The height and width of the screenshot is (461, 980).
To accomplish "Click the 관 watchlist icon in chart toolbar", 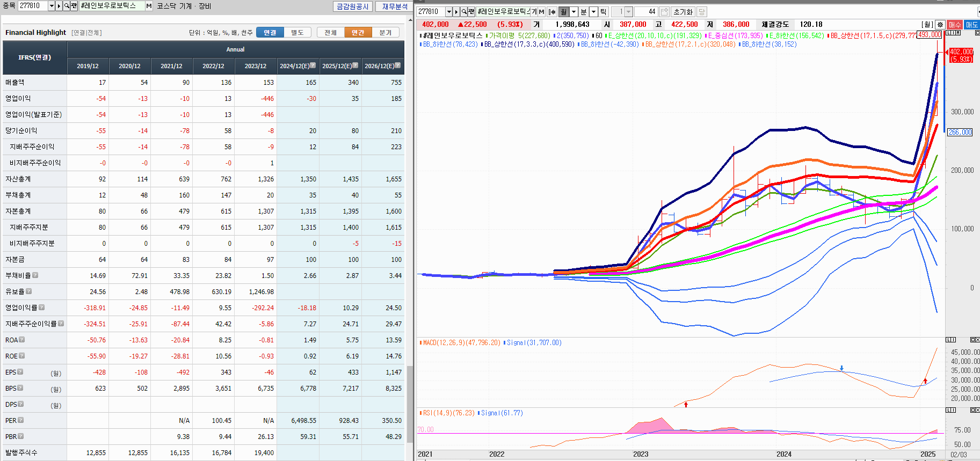I will pos(471,12).
